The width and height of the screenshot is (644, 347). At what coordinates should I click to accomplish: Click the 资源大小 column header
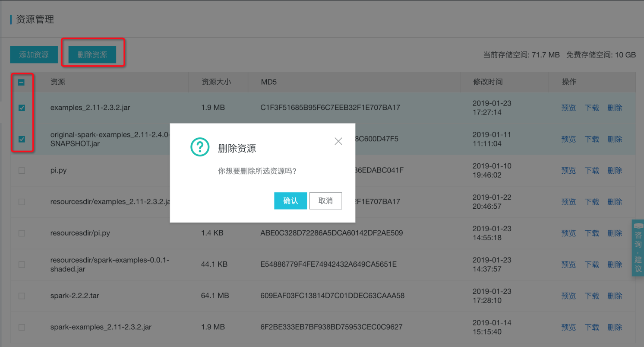[x=216, y=82]
